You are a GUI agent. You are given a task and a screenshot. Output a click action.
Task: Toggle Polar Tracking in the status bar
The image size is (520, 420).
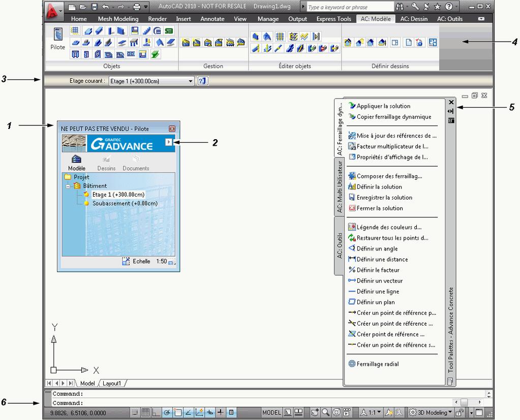pyautogui.click(x=167, y=412)
